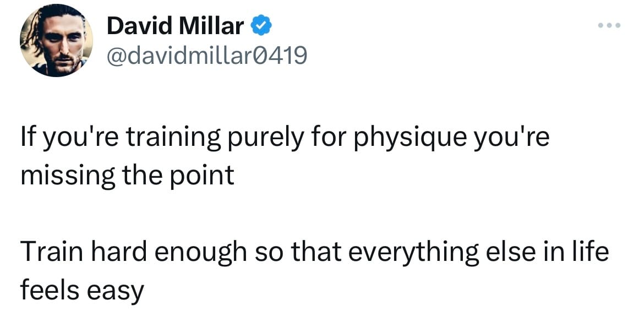Image resolution: width=644 pixels, height=322 pixels.
Task: Open the three-dot more options menu
Action: [609, 25]
